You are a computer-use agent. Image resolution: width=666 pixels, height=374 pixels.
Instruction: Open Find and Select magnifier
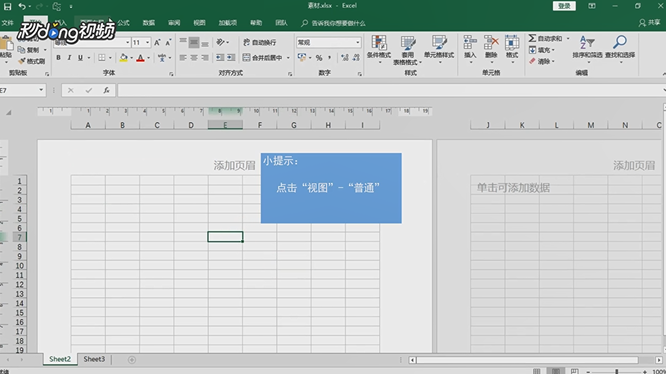pos(620,49)
